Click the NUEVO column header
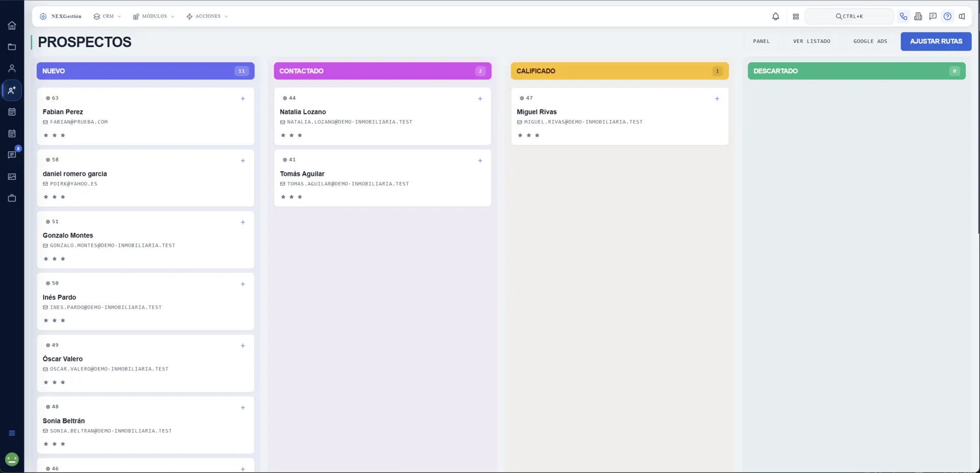980x473 pixels. point(145,71)
